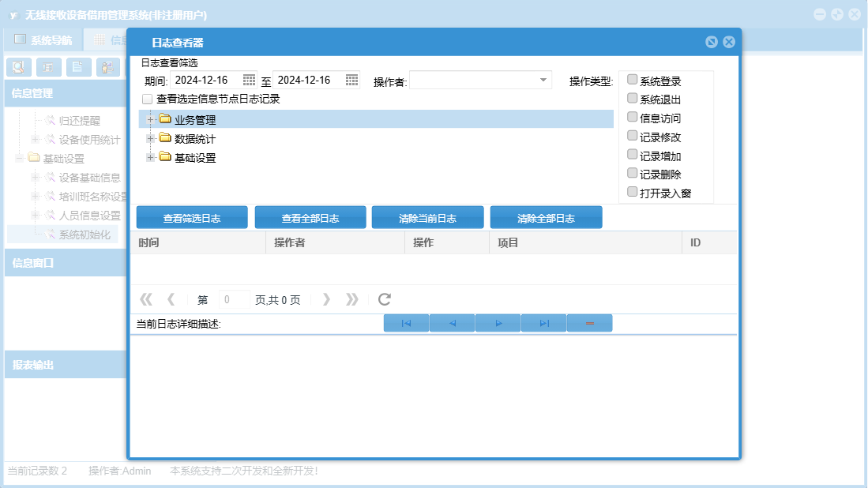Jump to first log record button
Viewport: 868px width, 488px height.
point(406,323)
